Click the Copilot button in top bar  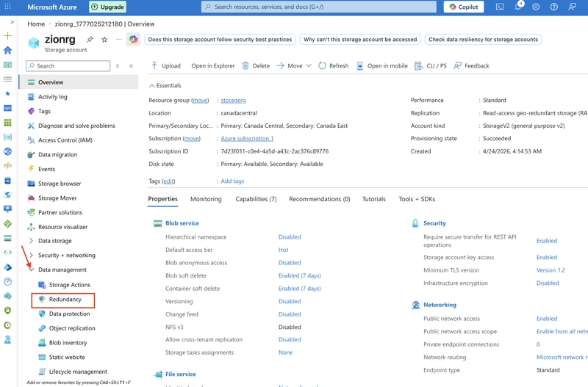point(464,7)
